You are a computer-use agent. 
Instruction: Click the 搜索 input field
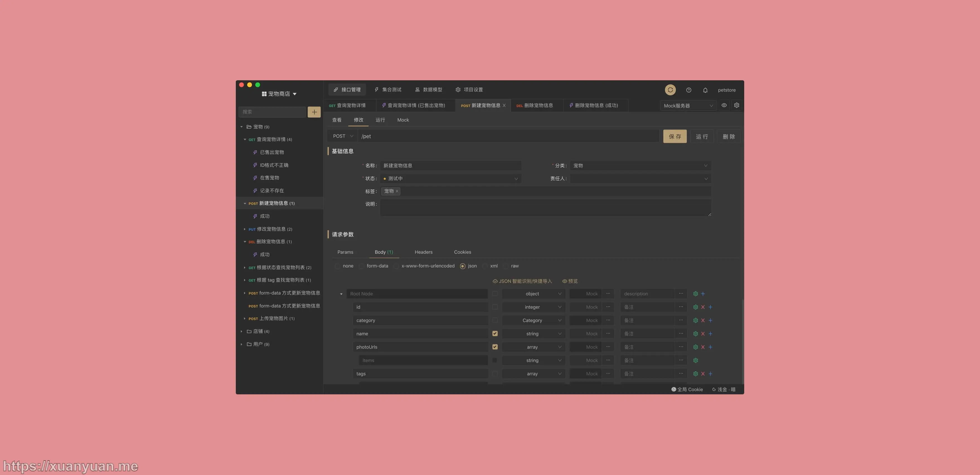pyautogui.click(x=272, y=112)
